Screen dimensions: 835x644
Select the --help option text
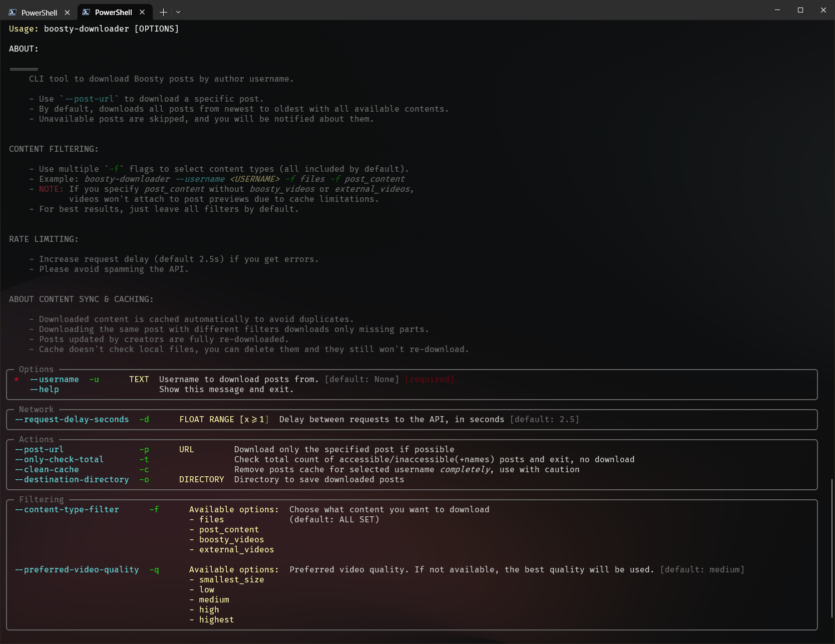pyautogui.click(x=44, y=389)
